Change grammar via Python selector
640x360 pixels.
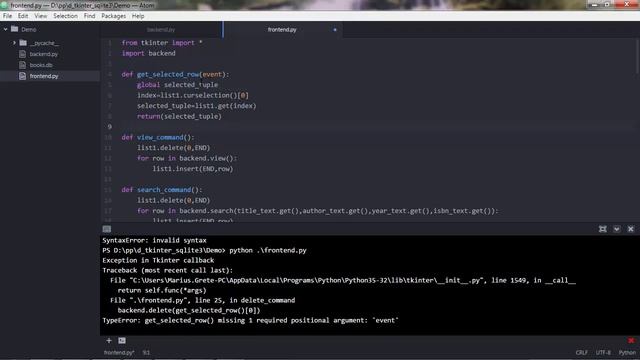pyautogui.click(x=627, y=353)
